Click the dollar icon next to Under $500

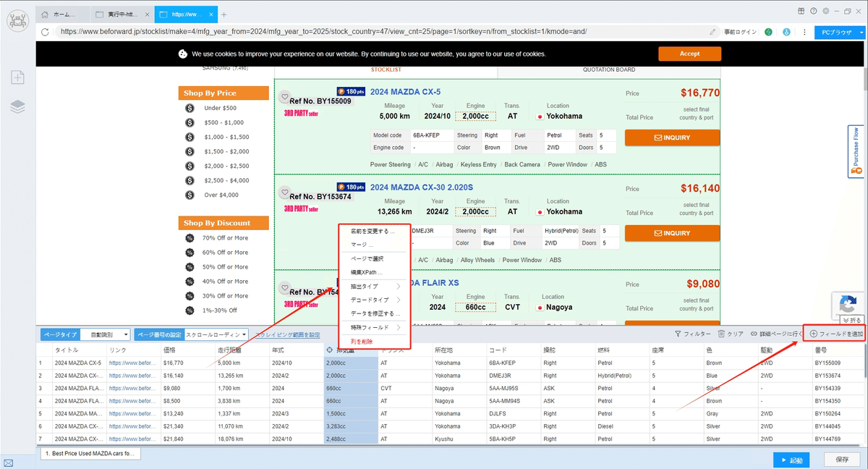(x=190, y=108)
